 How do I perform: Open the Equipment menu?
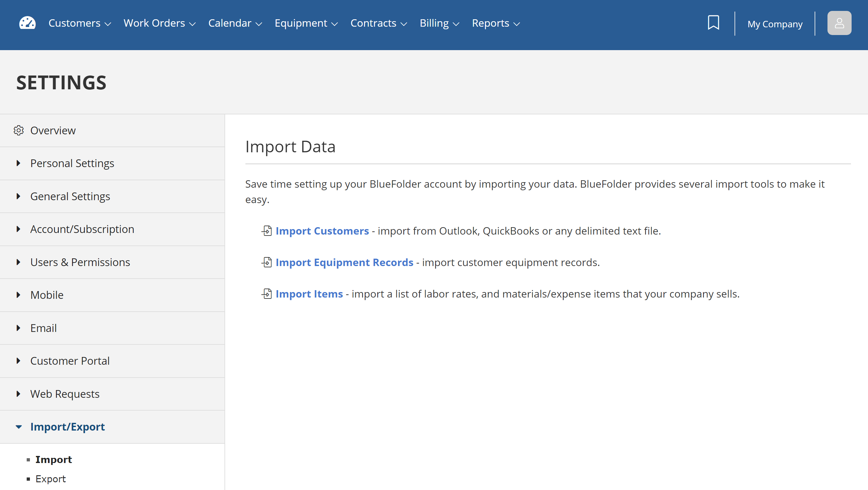click(x=306, y=23)
